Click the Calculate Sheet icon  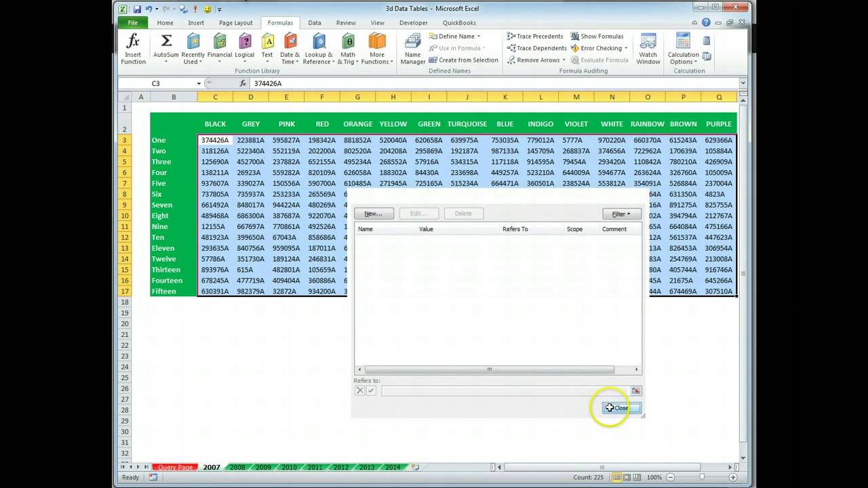click(707, 57)
